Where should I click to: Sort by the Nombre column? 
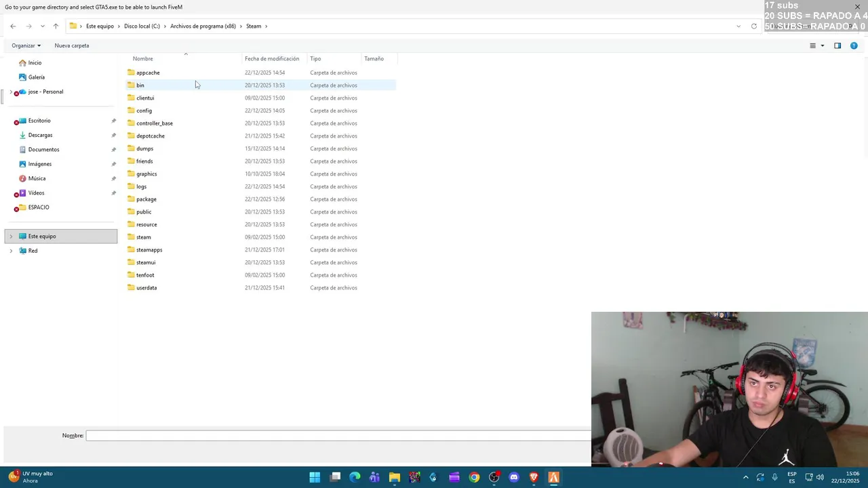coord(142,59)
